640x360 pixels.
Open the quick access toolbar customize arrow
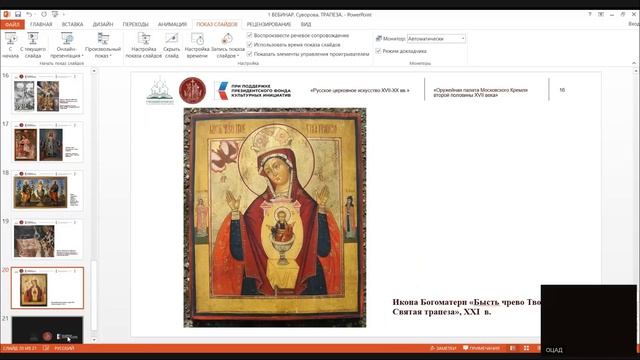click(64, 15)
